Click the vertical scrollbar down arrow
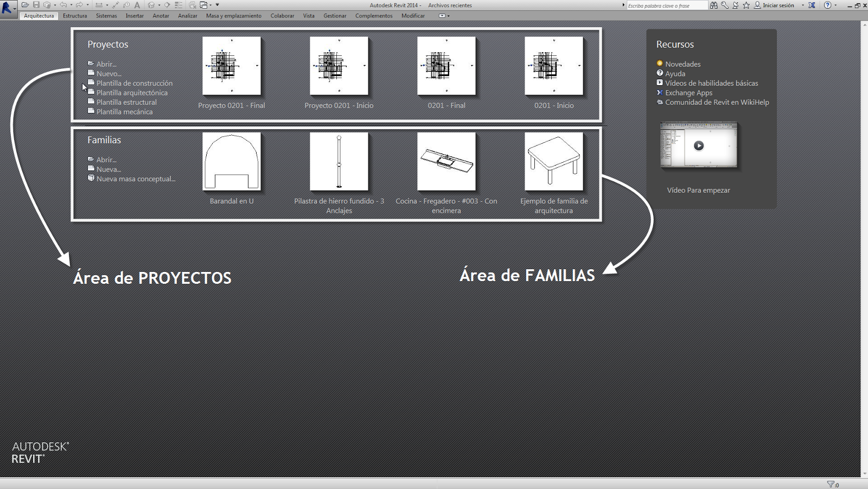Image resolution: width=868 pixels, height=489 pixels. [x=864, y=474]
